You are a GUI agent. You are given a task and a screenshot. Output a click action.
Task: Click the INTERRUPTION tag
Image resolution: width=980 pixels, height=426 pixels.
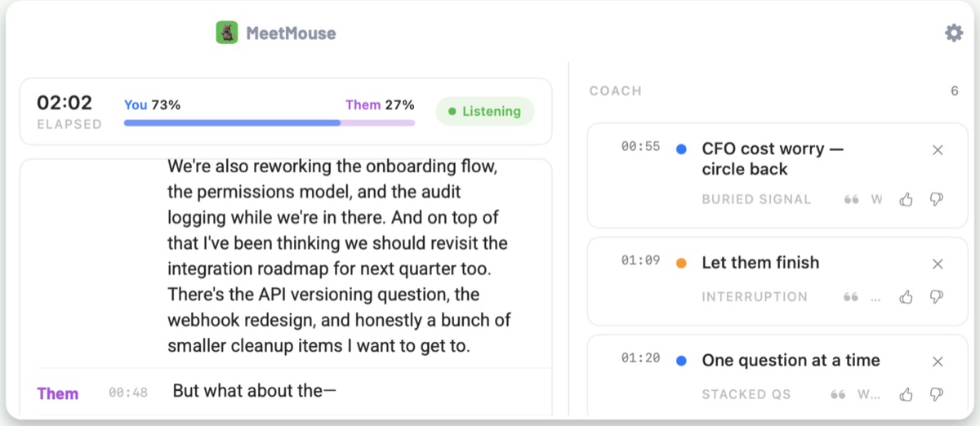point(755,297)
